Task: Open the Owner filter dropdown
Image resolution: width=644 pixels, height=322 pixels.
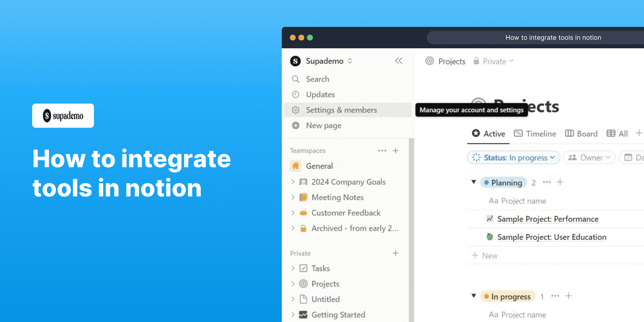Action: coord(589,157)
